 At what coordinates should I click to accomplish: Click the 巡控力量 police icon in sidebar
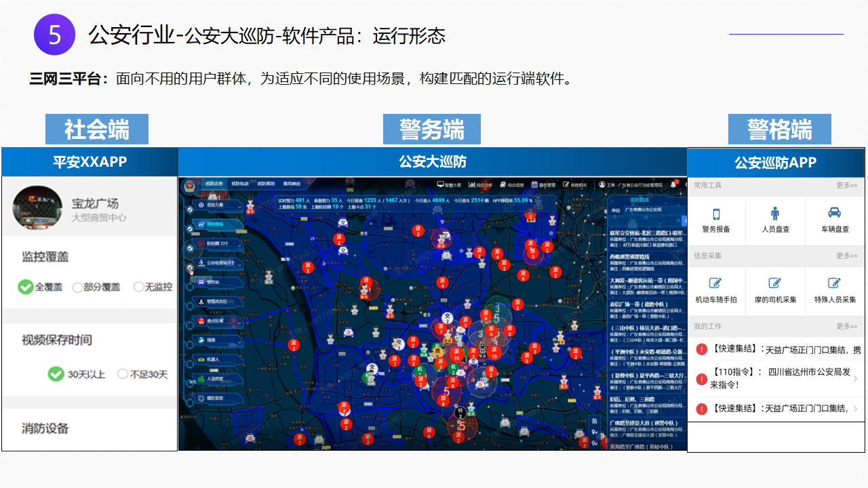201,205
